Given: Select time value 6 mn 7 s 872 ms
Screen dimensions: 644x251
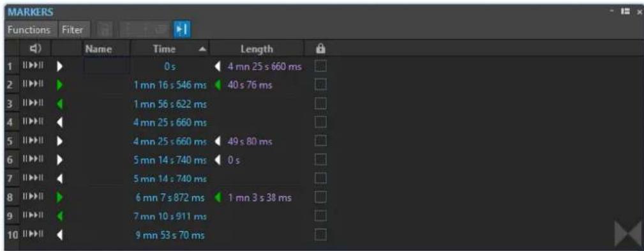Looking at the screenshot, I should [170, 198].
